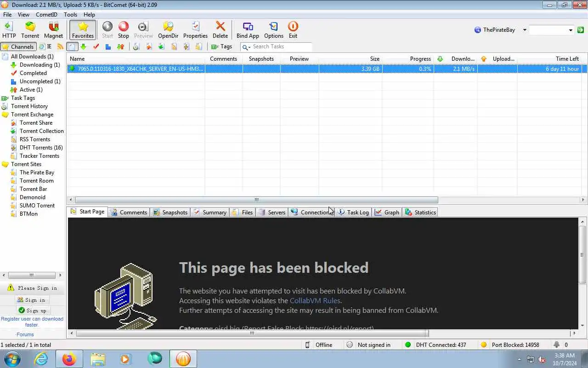
Task: Open the CometID menu
Action: 46,15
